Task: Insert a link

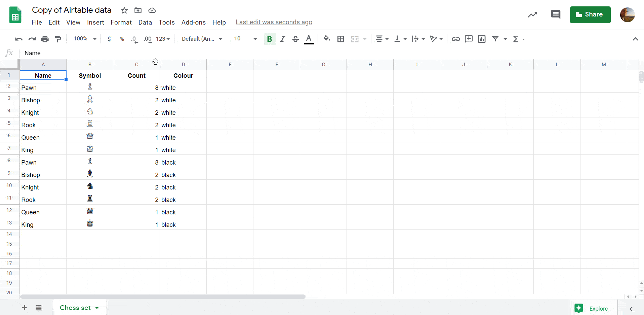Action: (455, 39)
